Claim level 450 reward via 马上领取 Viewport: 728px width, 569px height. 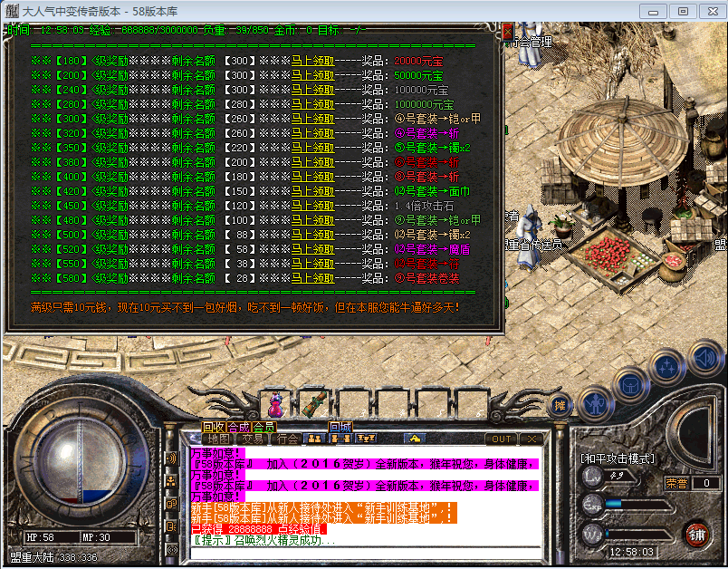pyautogui.click(x=313, y=206)
